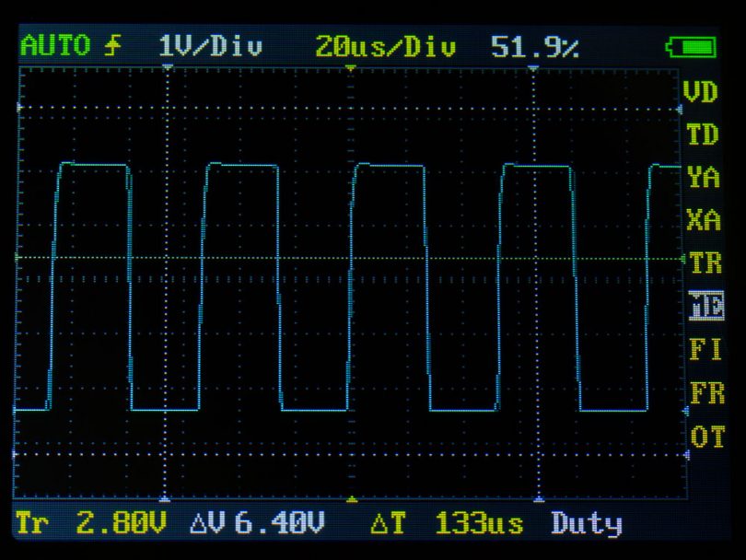Image resolution: width=746 pixels, height=560 pixels.
Task: Click the yellow center marker at top of grid
Action: 350,68
